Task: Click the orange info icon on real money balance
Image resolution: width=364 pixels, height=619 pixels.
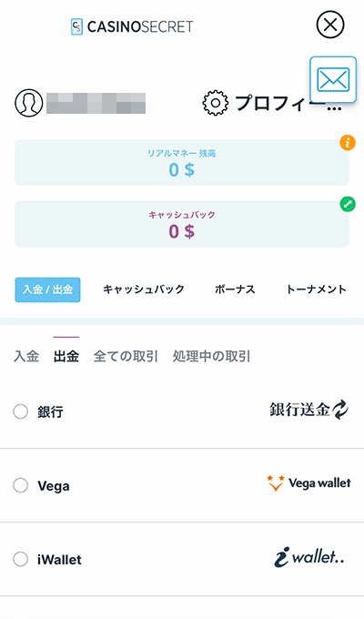Action: coord(348,143)
